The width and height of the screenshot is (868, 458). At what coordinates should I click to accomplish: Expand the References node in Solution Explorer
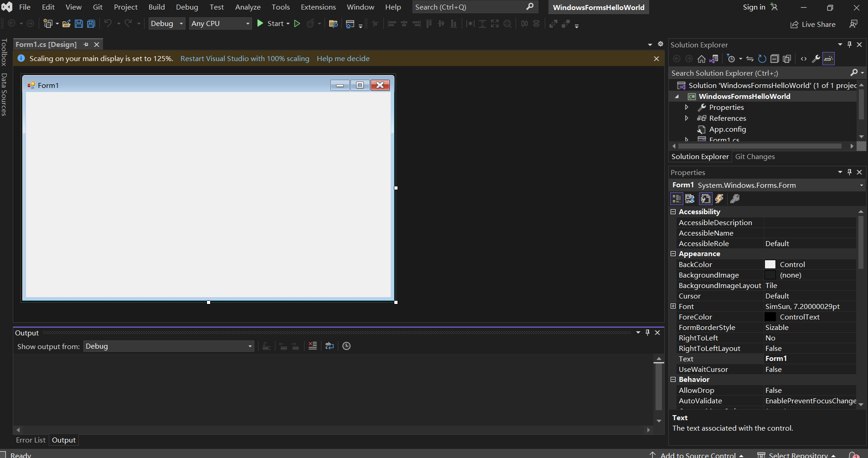(687, 118)
